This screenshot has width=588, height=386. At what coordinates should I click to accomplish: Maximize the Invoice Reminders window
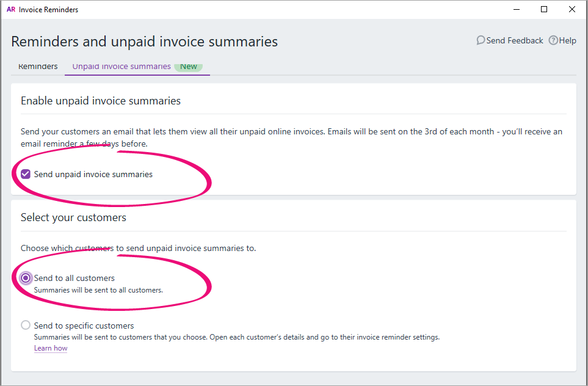click(544, 9)
